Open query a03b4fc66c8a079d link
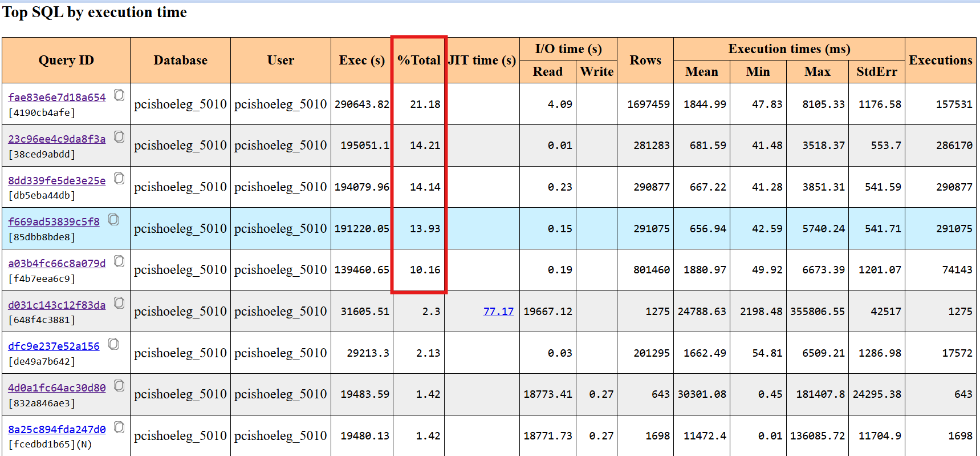Viewport: 980px width, 456px height. pos(57,264)
